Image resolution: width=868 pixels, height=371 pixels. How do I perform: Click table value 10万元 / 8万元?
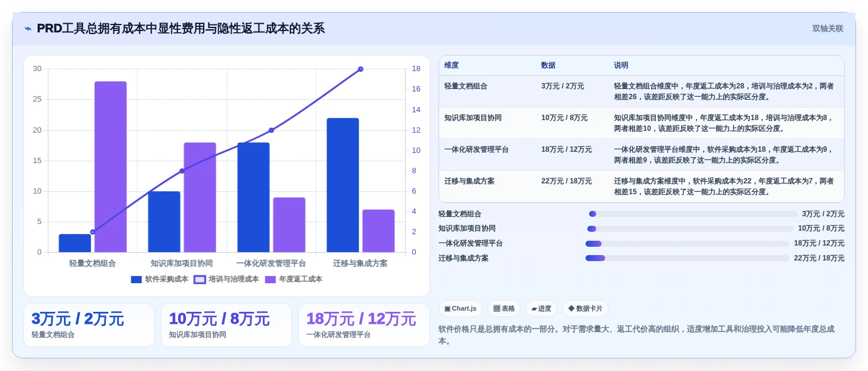click(x=565, y=118)
